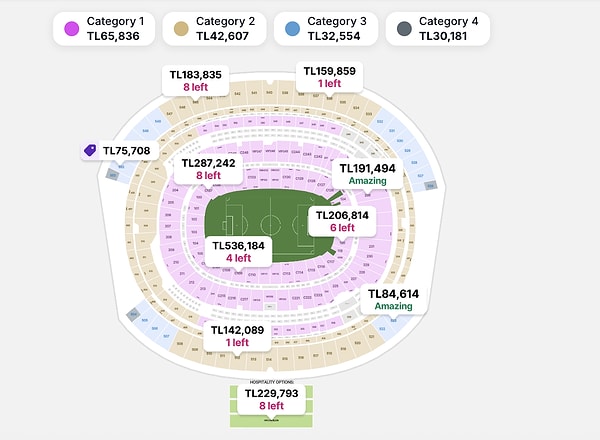600x440 pixels.
Task: Click the purple price tag icon
Action: pos(90,150)
